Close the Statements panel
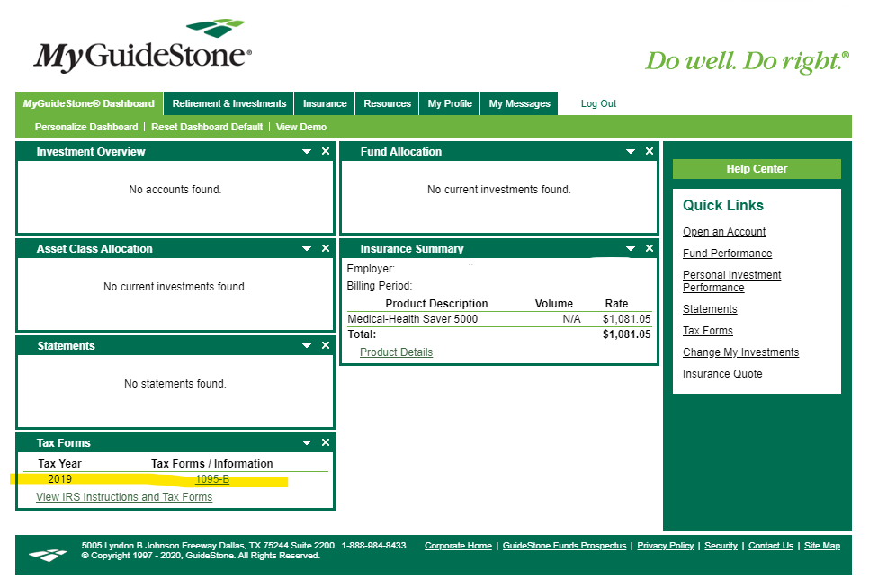878x588 pixels. click(x=326, y=346)
